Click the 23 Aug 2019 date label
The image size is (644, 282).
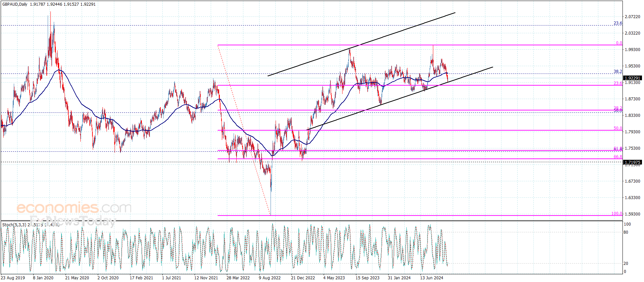point(13,278)
